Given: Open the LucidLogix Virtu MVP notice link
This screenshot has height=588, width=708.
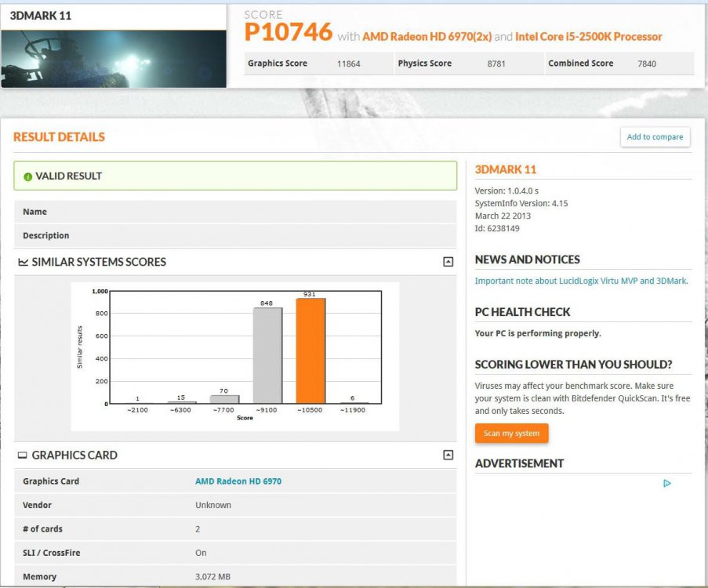Looking at the screenshot, I should coord(581,281).
